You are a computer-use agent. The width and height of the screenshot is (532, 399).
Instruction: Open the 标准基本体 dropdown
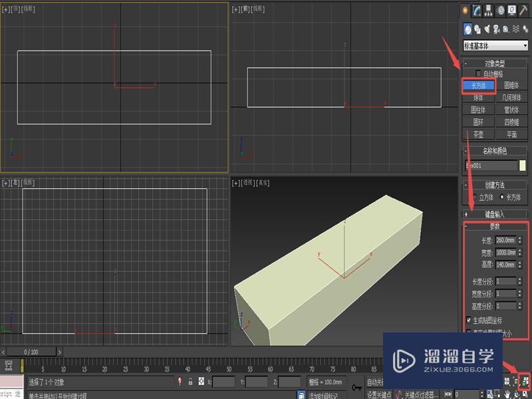tap(495, 46)
